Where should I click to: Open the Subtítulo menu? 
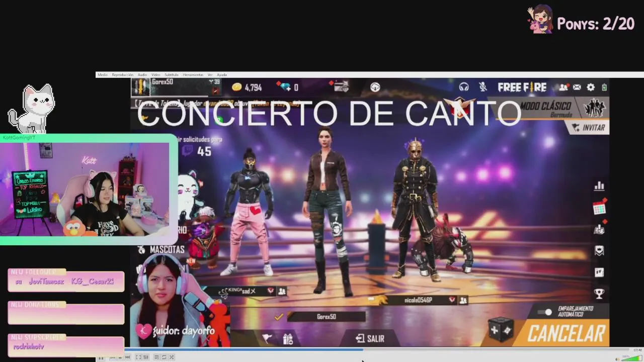tap(172, 75)
